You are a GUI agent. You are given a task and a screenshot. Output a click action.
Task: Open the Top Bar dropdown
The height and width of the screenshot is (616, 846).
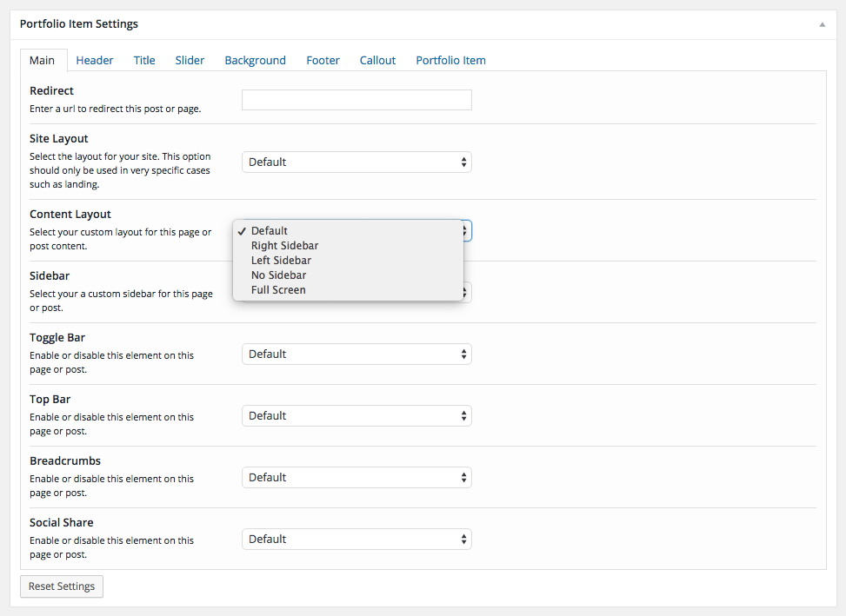356,416
